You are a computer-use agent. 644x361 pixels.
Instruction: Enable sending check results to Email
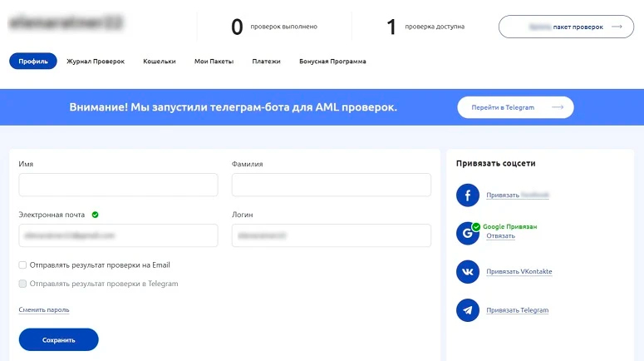point(22,265)
